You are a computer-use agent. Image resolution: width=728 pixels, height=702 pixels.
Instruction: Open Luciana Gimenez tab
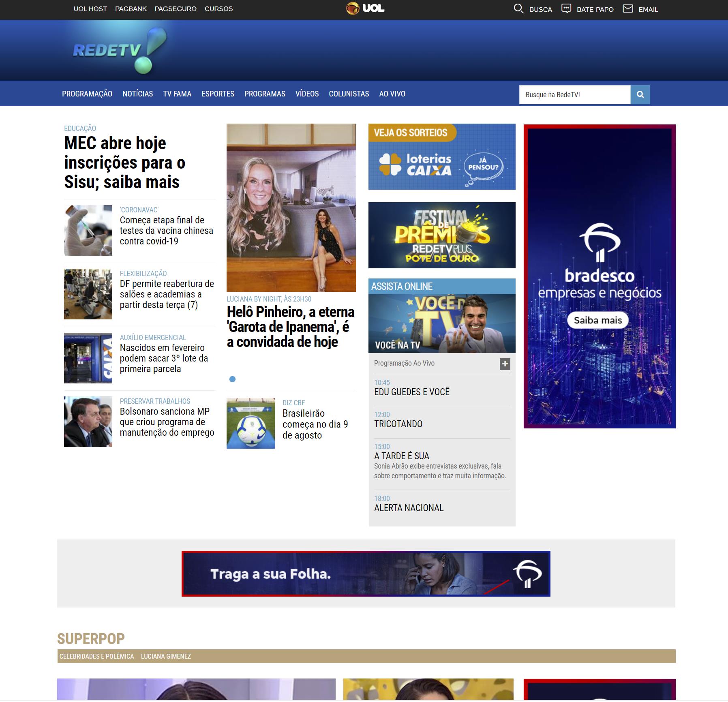(166, 656)
